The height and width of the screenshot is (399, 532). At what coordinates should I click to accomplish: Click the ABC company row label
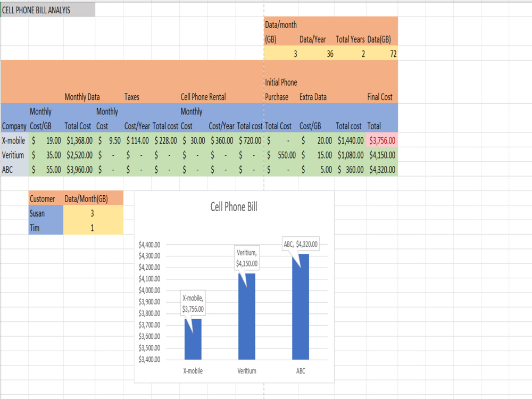tap(14, 169)
